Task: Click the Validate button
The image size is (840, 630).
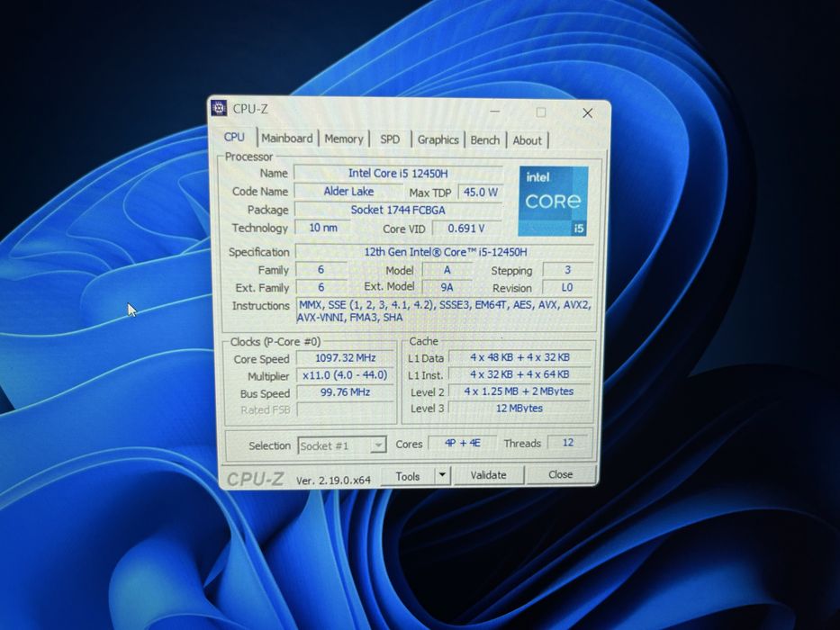Action: click(x=488, y=475)
